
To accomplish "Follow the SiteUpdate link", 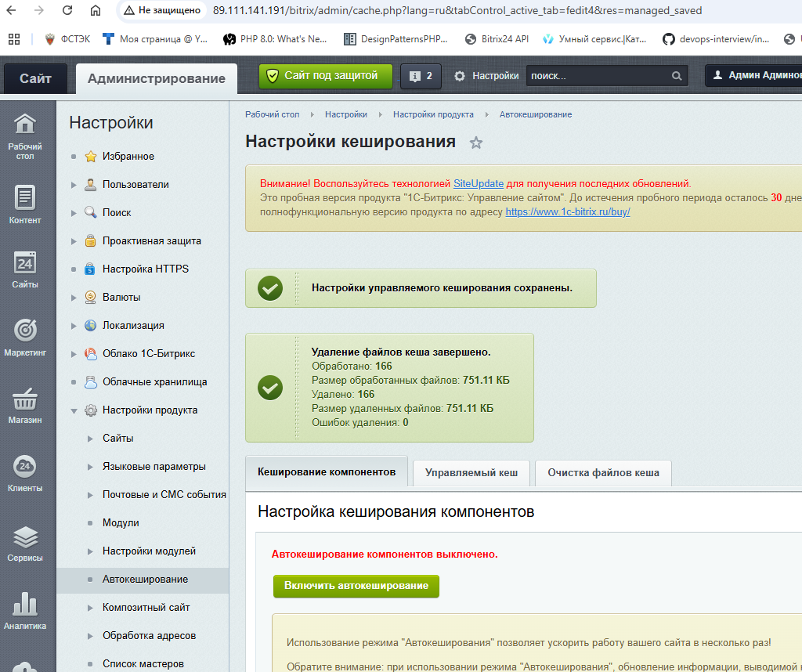I will pyautogui.click(x=479, y=183).
